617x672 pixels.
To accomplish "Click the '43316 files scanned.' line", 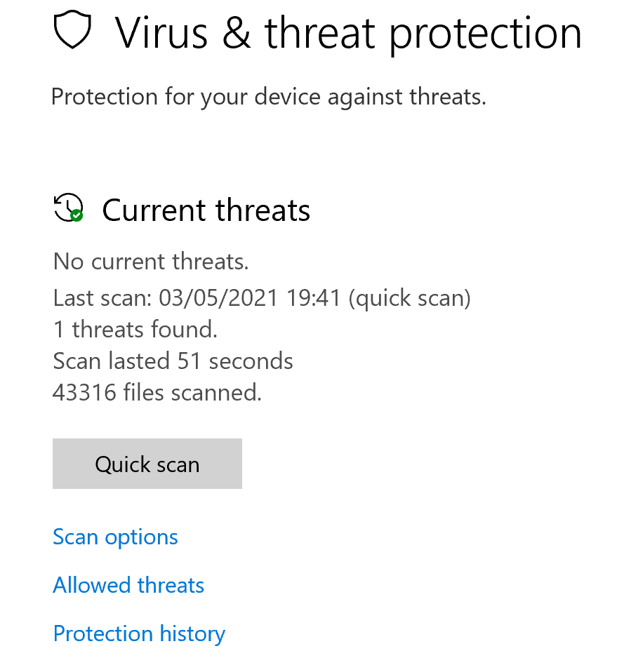I will pyautogui.click(x=157, y=393).
